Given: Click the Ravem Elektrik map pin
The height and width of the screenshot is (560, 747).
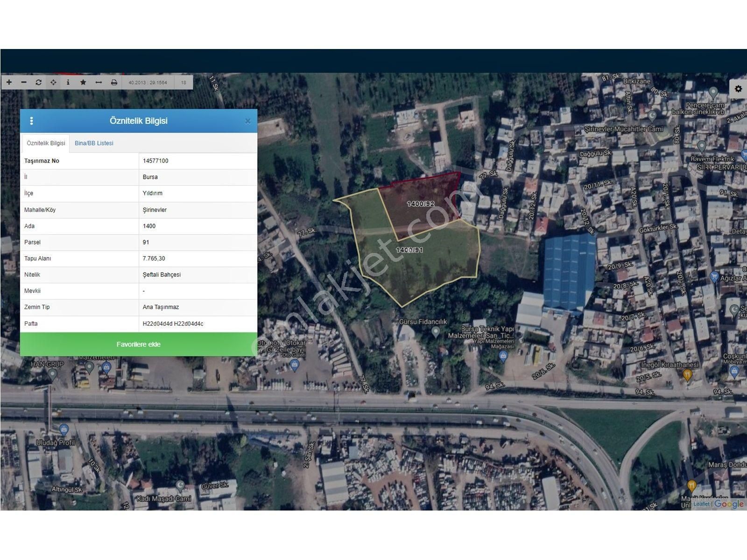Looking at the screenshot, I should click(701, 147).
